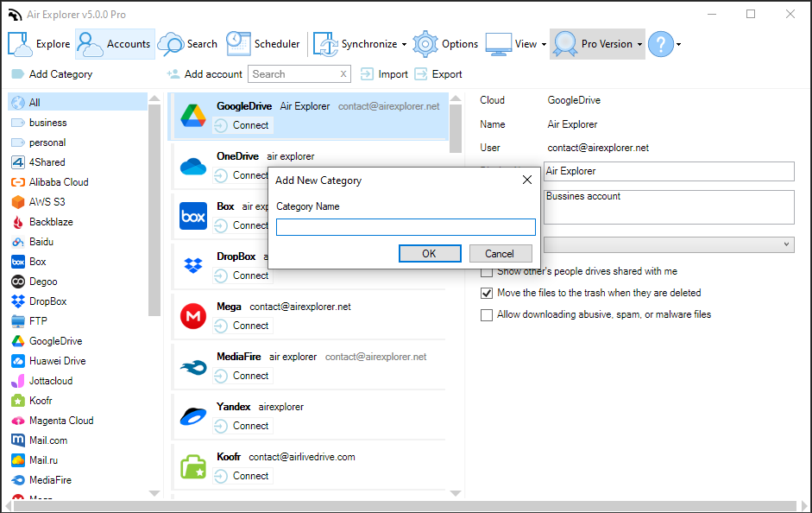812x513 pixels.
Task: Open the Scheduler
Action: click(x=263, y=44)
